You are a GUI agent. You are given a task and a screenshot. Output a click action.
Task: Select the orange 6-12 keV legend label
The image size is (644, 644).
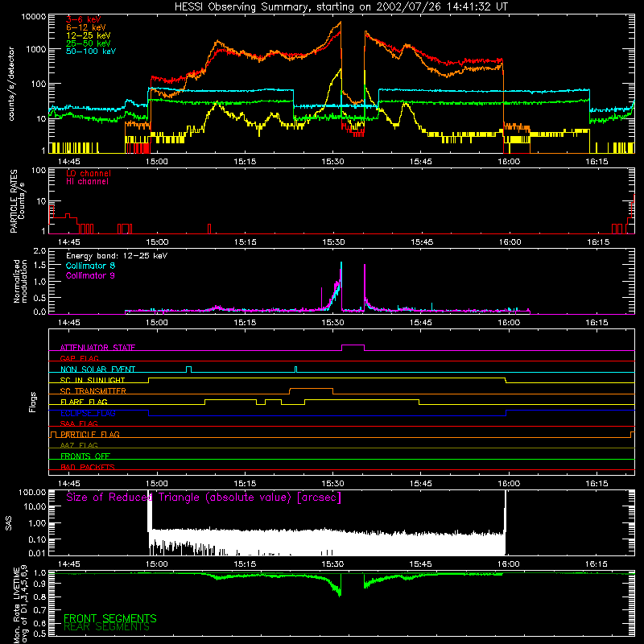(x=85, y=27)
